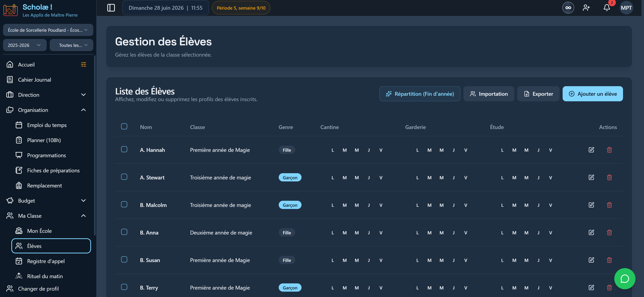
Task: Open the school selector dropdown
Action: pyautogui.click(x=48, y=30)
